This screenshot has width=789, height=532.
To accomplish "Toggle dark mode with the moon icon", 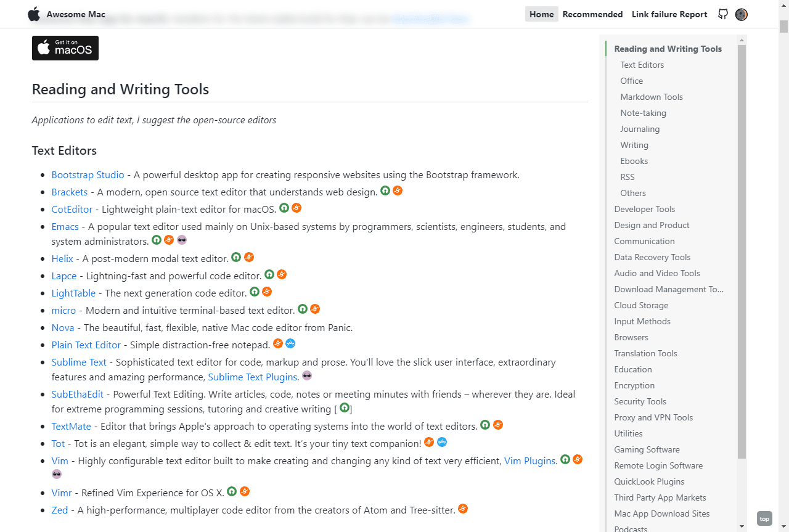I will coord(742,14).
